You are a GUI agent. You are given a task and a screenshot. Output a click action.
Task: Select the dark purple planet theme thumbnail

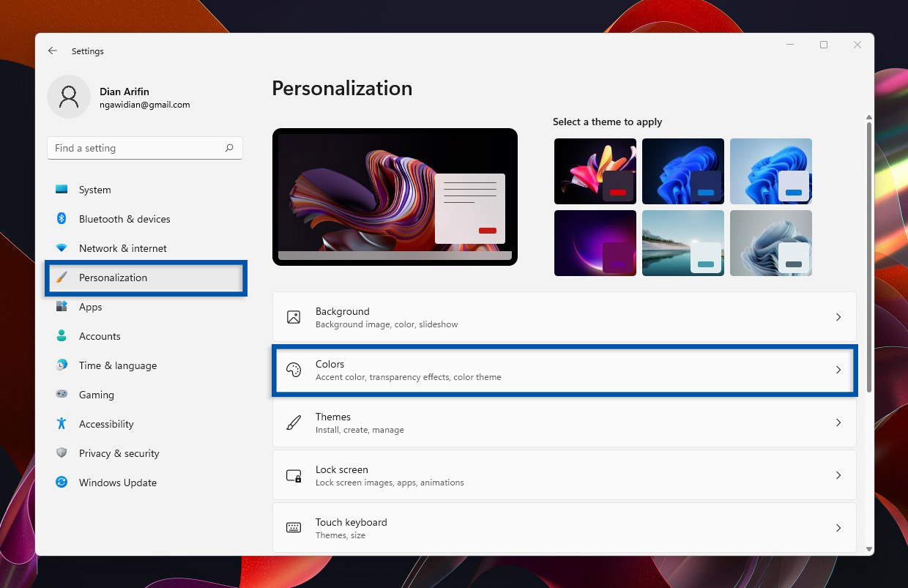(595, 242)
